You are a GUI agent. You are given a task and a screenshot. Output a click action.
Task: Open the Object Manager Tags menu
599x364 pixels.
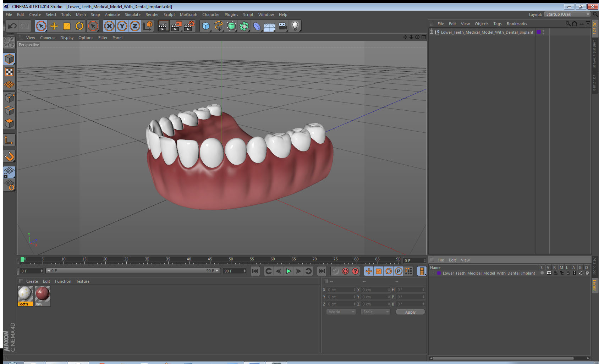[497, 24]
